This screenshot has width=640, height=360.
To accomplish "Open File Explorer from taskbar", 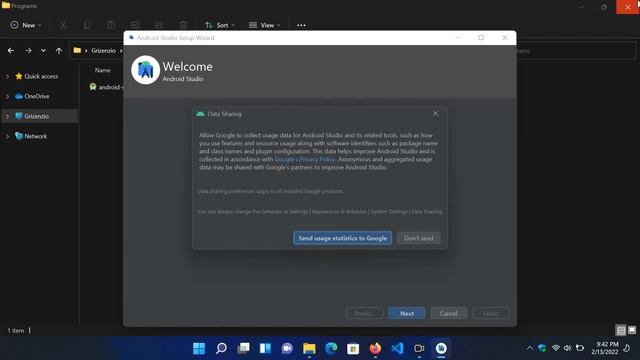I will pos(309,348).
